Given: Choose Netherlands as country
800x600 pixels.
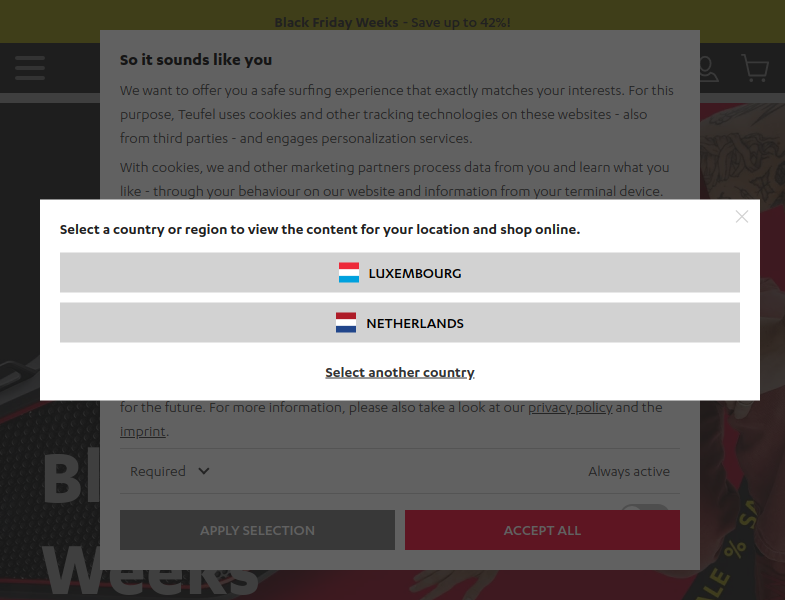Looking at the screenshot, I should tap(399, 322).
